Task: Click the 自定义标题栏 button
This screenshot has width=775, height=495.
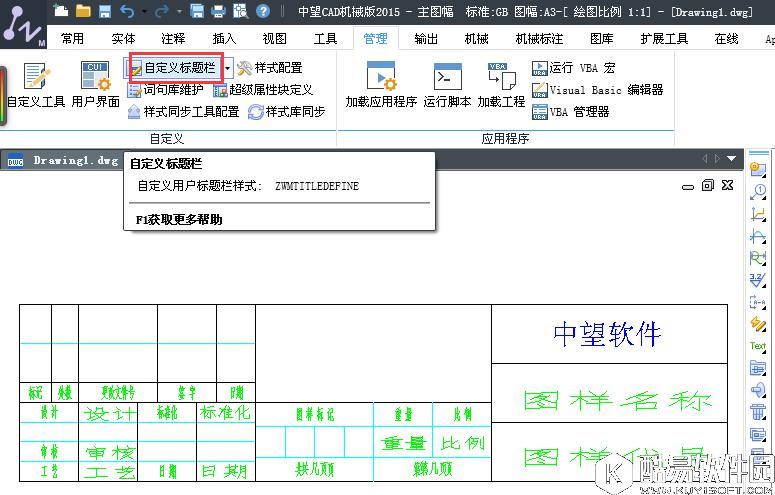Action: (x=173, y=68)
